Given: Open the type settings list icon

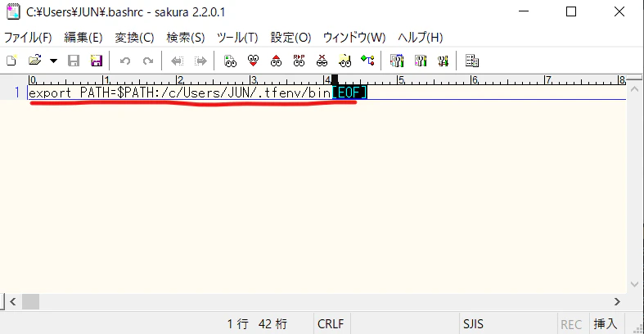Looking at the screenshot, I should 397,61.
